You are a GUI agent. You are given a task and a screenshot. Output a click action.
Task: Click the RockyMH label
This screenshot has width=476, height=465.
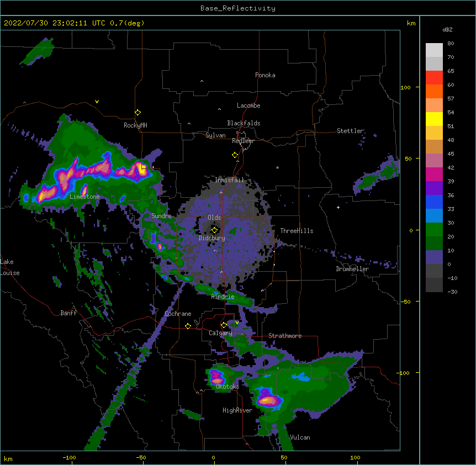coord(135,125)
